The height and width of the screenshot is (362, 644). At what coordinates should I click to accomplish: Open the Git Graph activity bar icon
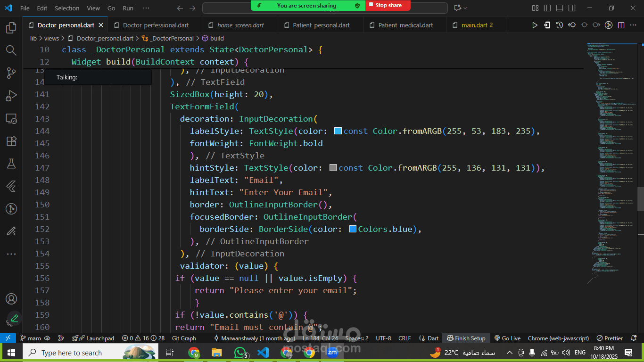tap(11, 209)
